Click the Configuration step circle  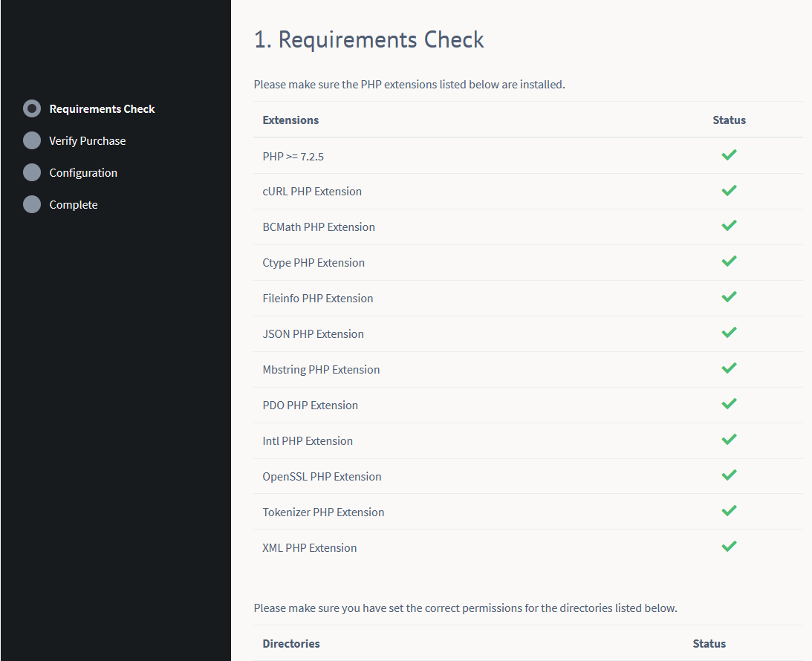pos(32,172)
